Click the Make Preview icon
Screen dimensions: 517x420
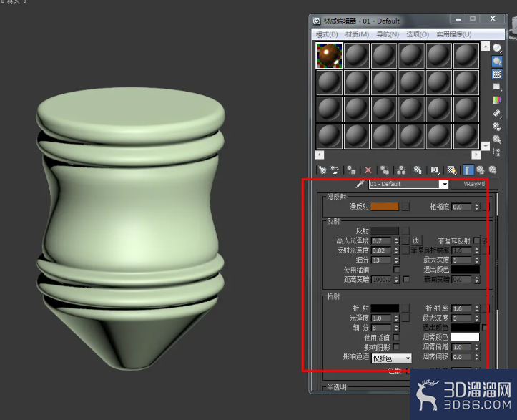click(x=497, y=113)
